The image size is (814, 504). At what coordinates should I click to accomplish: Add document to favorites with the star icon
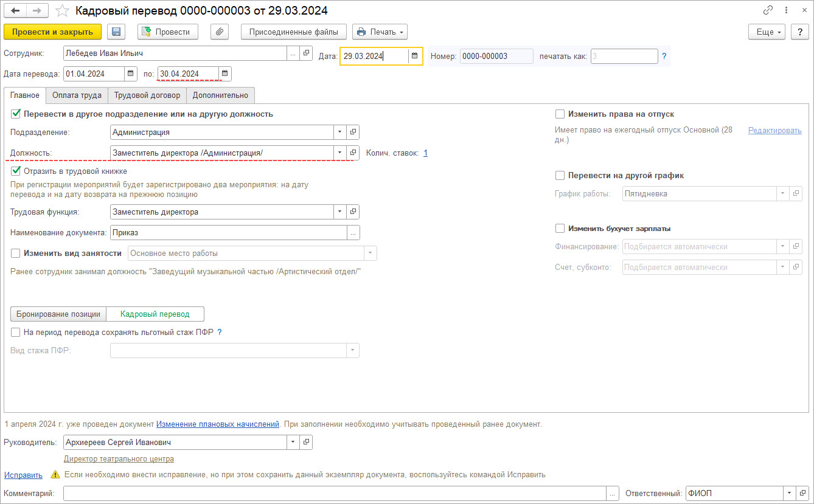62,10
